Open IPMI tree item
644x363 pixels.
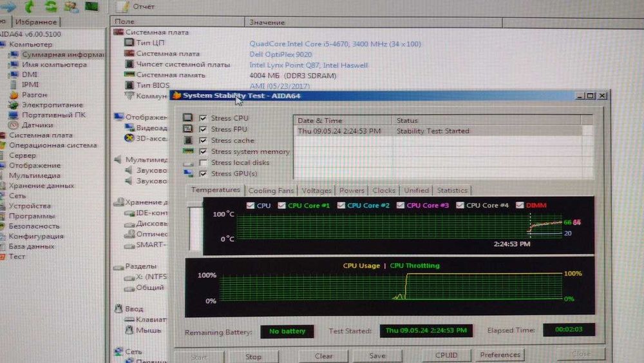[30, 84]
